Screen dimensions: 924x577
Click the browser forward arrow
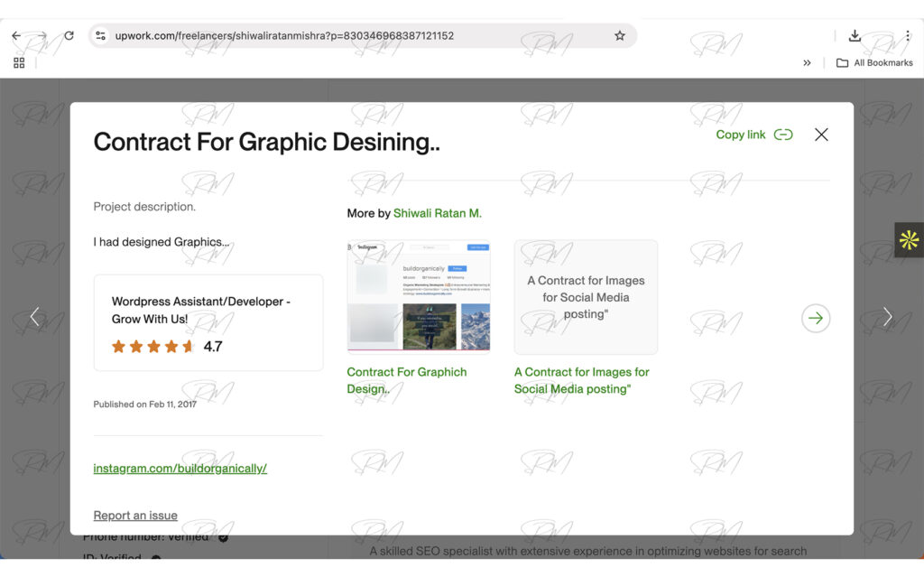click(42, 35)
